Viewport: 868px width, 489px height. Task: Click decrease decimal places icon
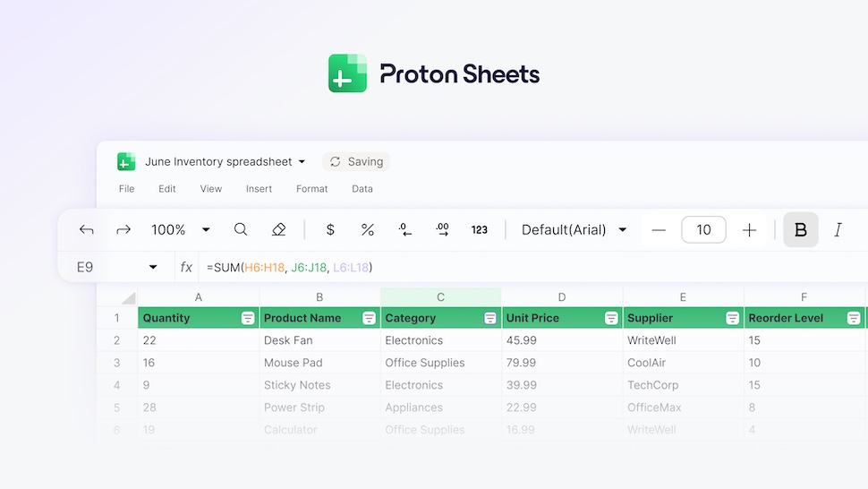[x=405, y=230]
